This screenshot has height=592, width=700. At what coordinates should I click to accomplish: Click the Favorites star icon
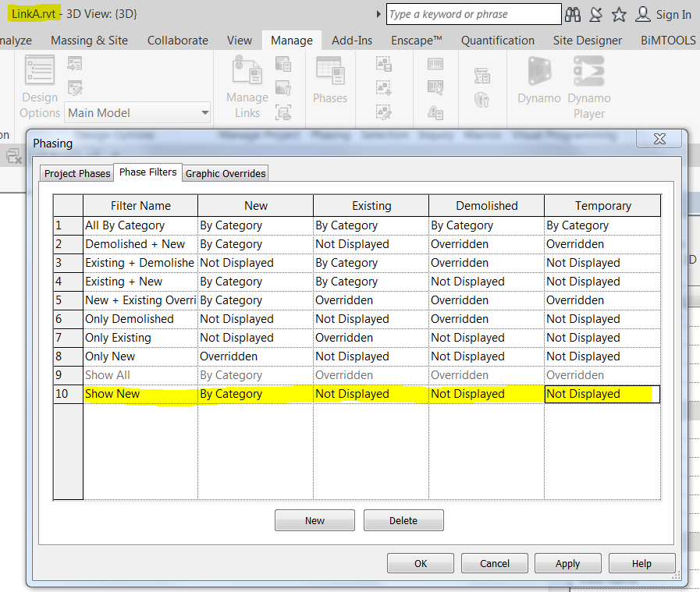point(619,14)
